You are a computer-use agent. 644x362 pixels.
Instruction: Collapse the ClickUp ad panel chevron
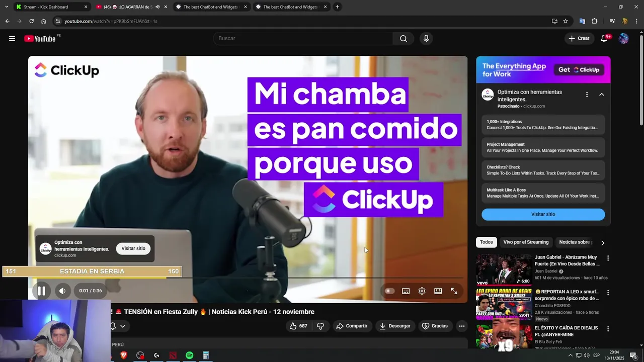602,95
